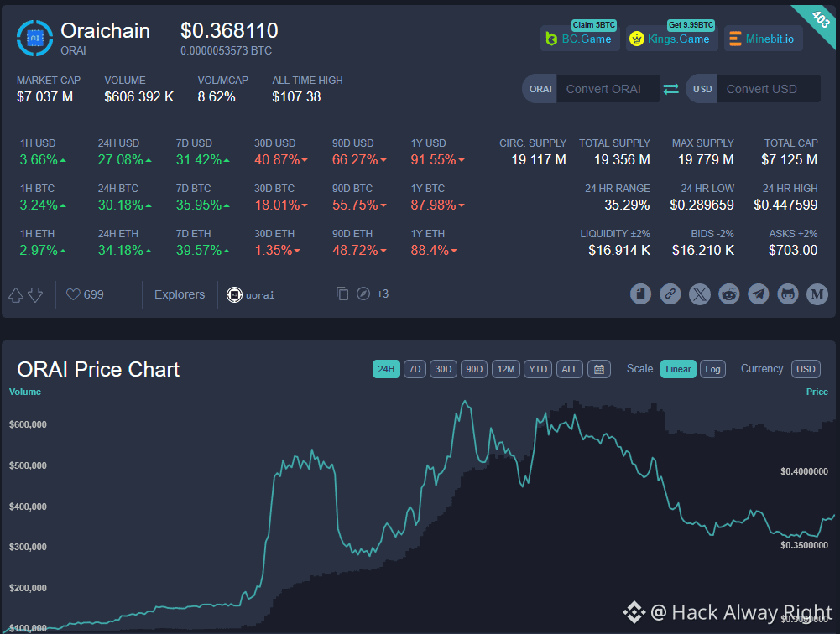Click the market cap $7.037 M
The height and width of the screenshot is (634, 840).
[x=45, y=97]
